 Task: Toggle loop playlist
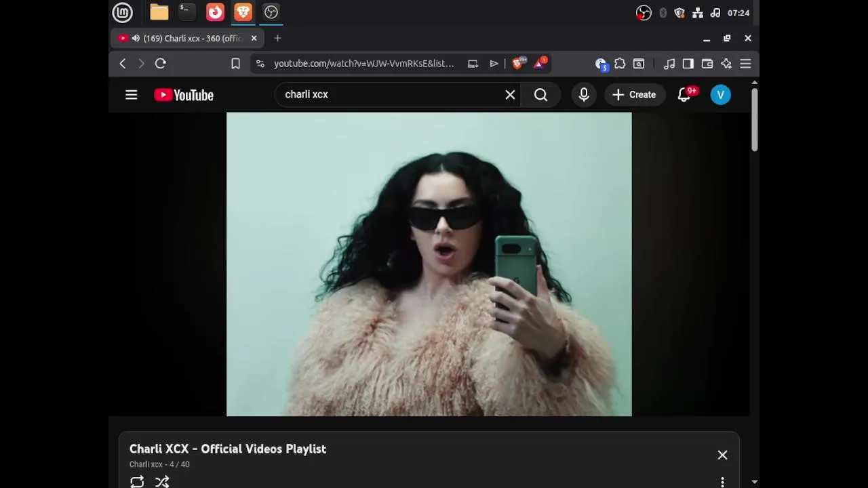click(137, 482)
